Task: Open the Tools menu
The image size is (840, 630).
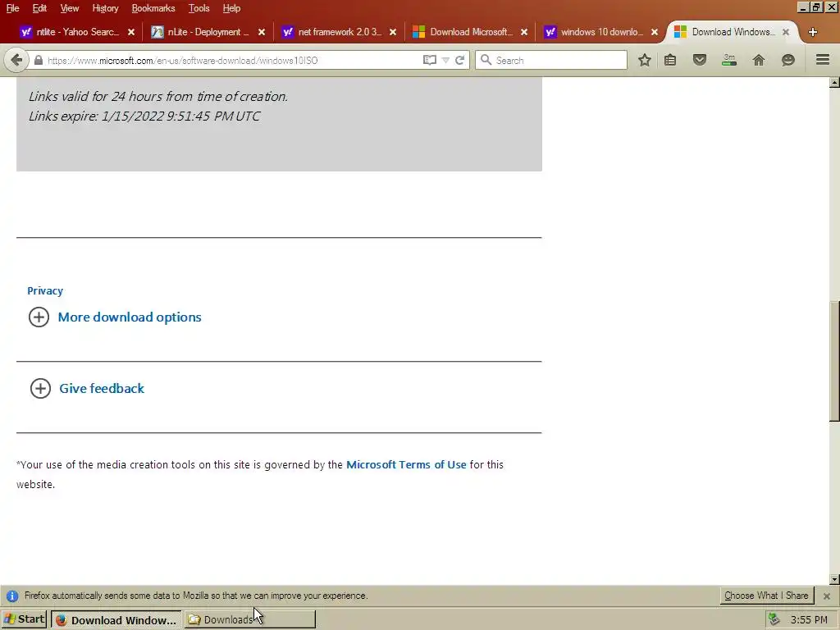Action: tap(199, 8)
